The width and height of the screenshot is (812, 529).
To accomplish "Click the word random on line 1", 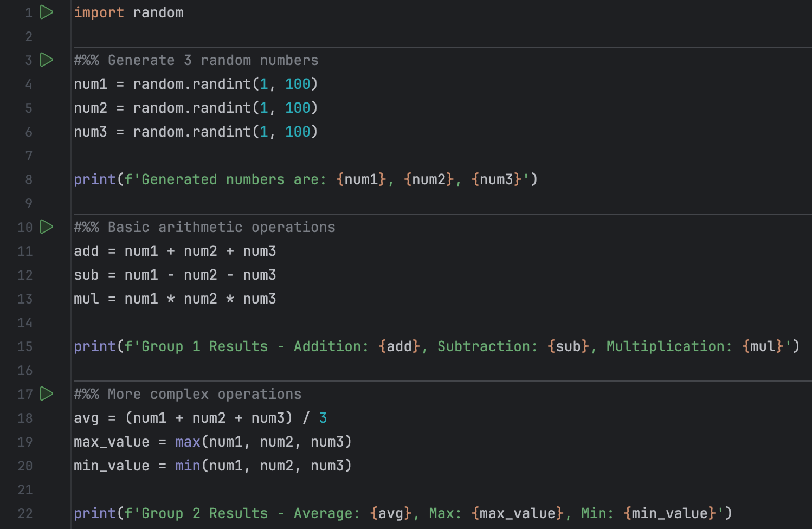I will pos(158,12).
